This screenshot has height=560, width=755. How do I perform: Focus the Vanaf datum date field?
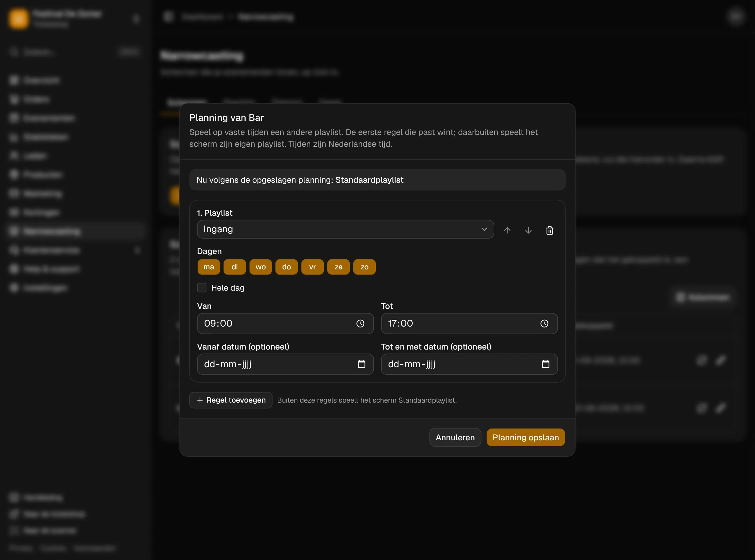pos(285,364)
